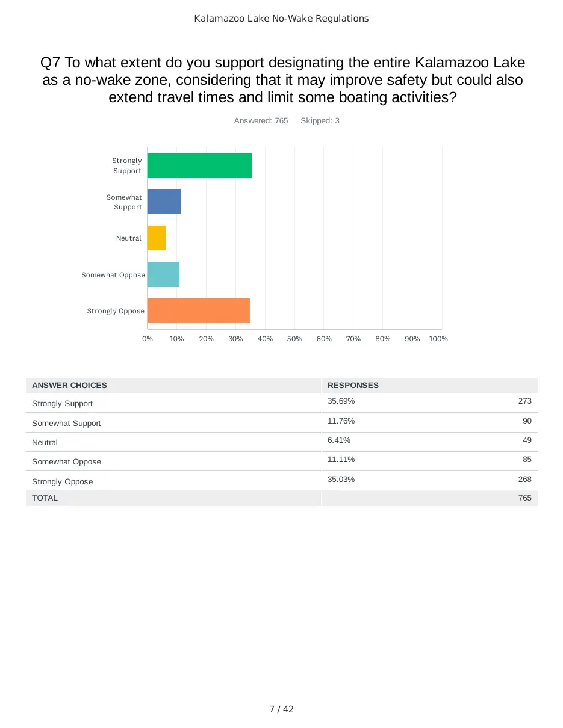This screenshot has height=728, width=563.
Task: Click the yellow Neutral bar
Action: click(x=157, y=238)
